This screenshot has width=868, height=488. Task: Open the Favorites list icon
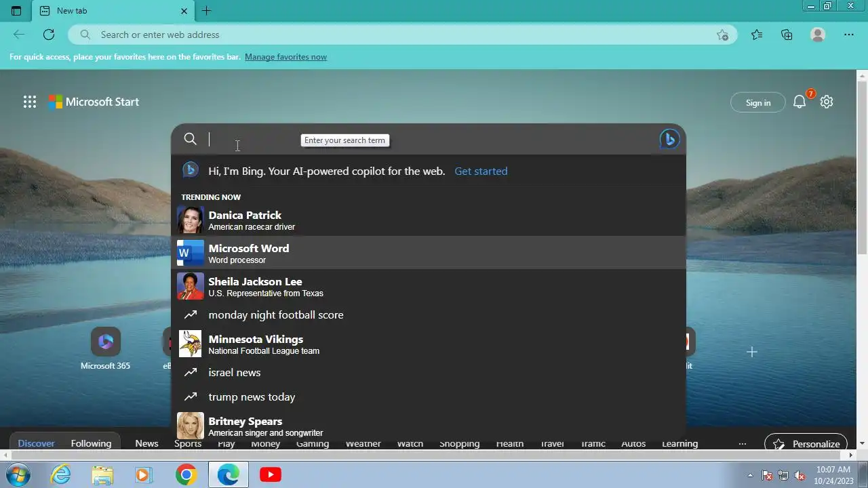[x=757, y=35]
